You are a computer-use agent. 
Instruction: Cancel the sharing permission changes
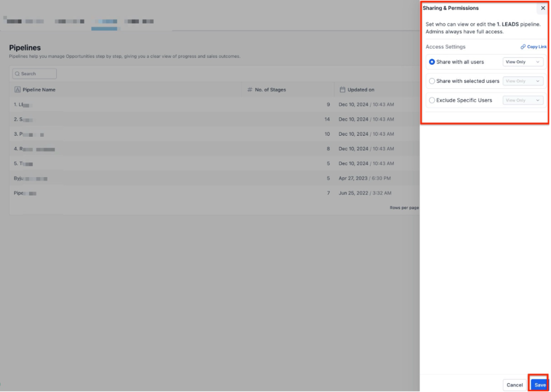(514, 385)
